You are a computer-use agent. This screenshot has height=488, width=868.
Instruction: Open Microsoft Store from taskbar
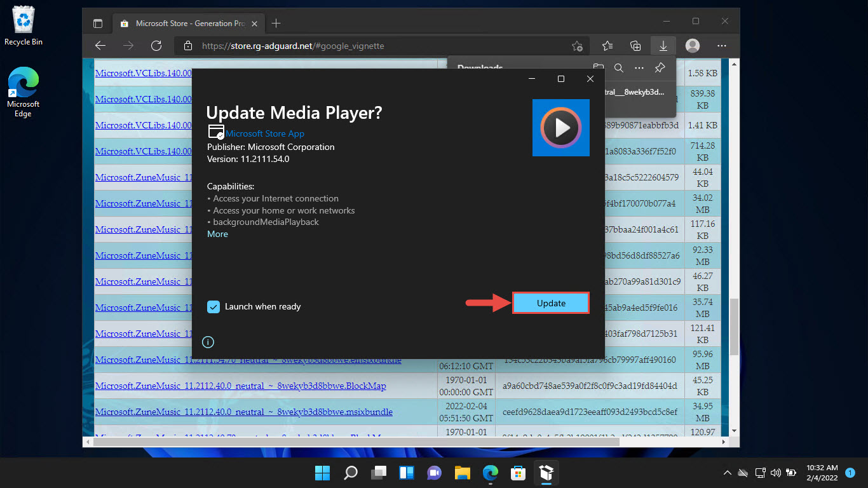[518, 473]
